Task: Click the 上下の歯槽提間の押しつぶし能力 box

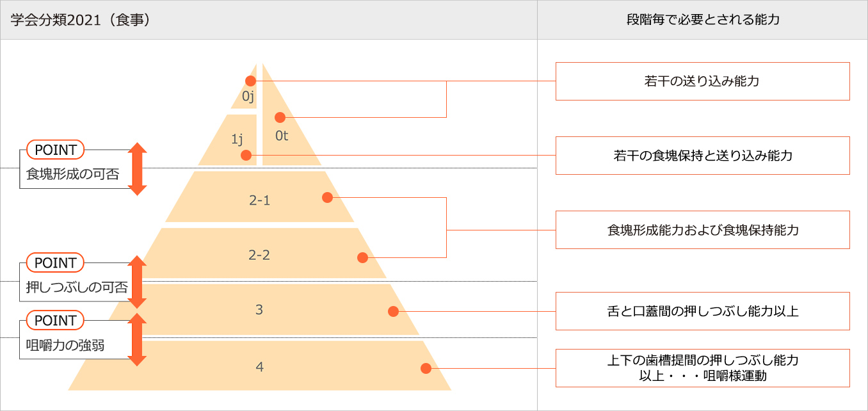Action: [702, 368]
